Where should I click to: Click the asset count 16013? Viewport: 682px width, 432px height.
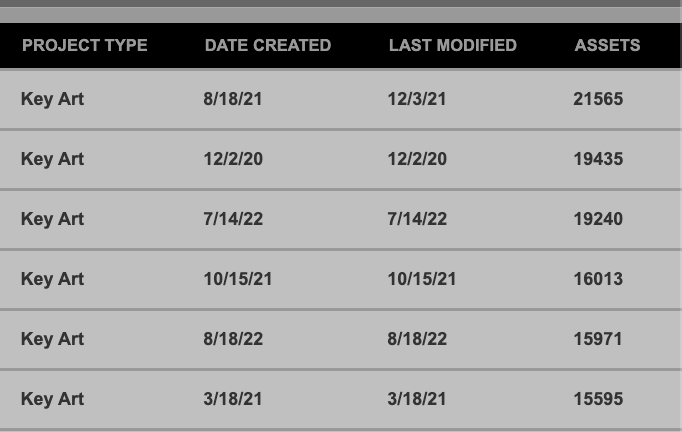pyautogui.click(x=598, y=279)
